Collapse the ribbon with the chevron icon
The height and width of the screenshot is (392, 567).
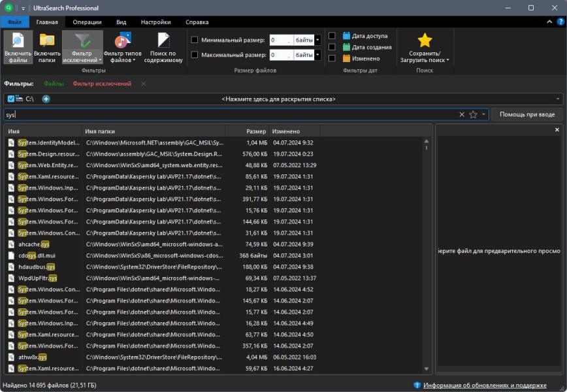(x=549, y=22)
